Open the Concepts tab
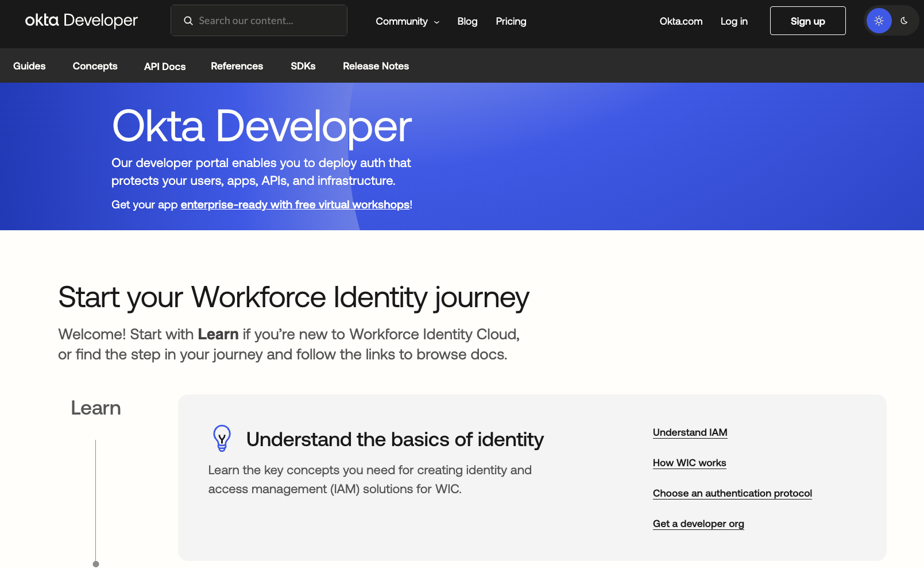The width and height of the screenshot is (924, 569). tap(95, 66)
